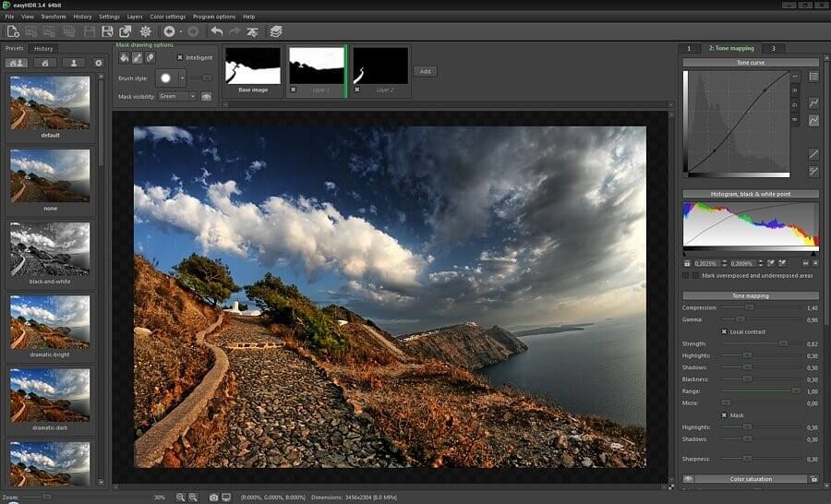Collapse the Histogram, black & white point header
831x504 pixels.
point(751,194)
